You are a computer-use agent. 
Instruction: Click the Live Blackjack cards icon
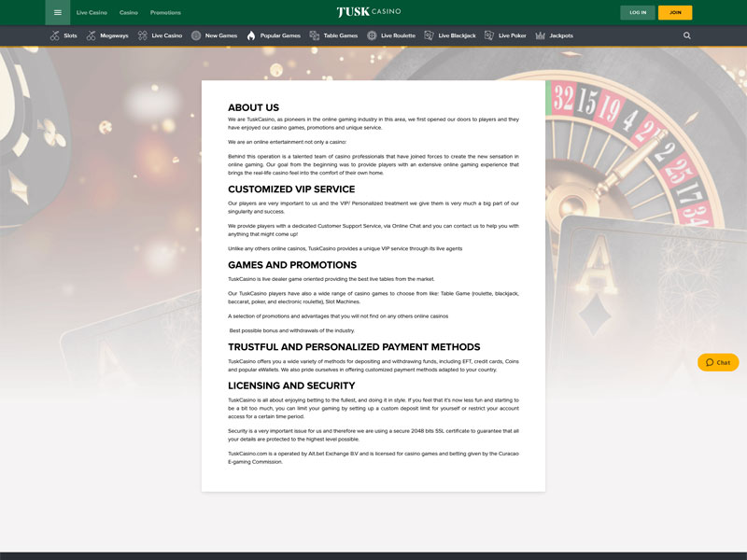click(x=430, y=35)
